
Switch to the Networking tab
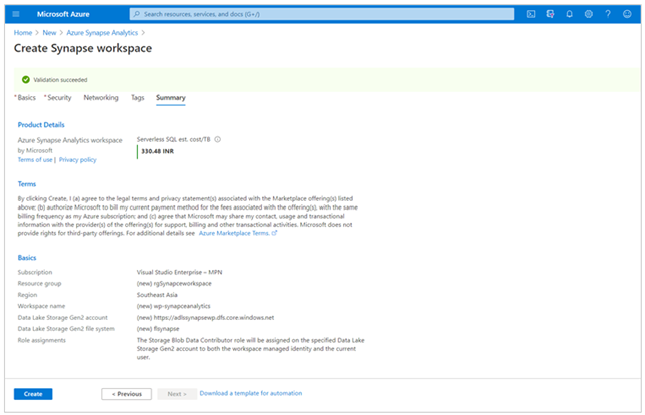pyautogui.click(x=101, y=97)
